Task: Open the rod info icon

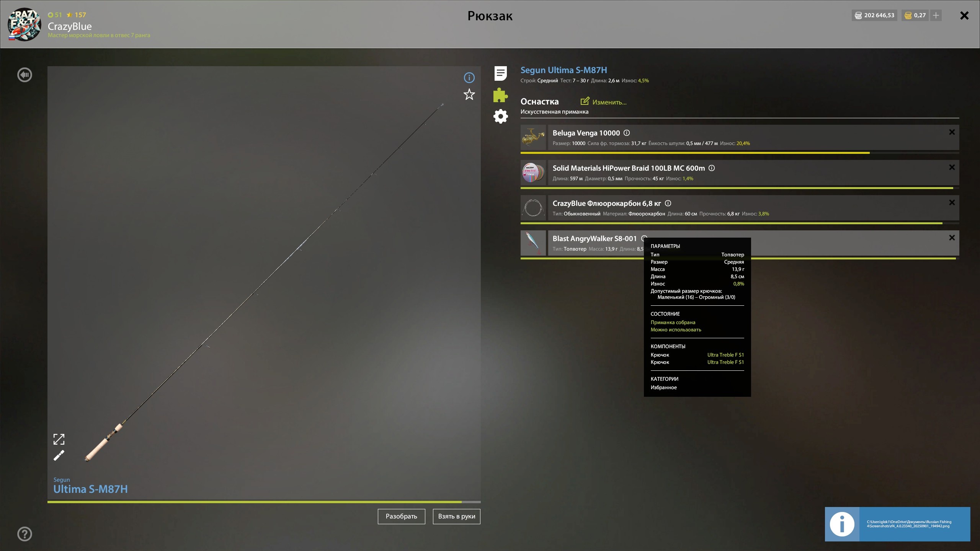Action: (x=469, y=78)
